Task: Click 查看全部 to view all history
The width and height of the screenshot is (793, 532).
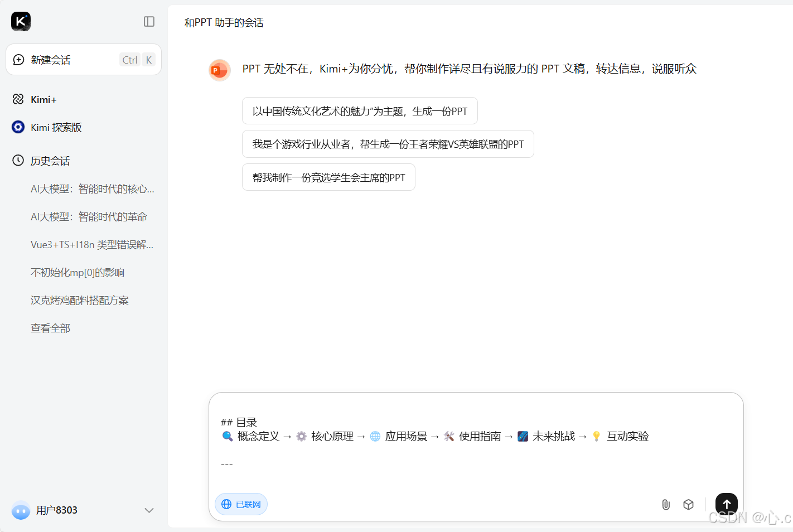Action: pos(50,328)
